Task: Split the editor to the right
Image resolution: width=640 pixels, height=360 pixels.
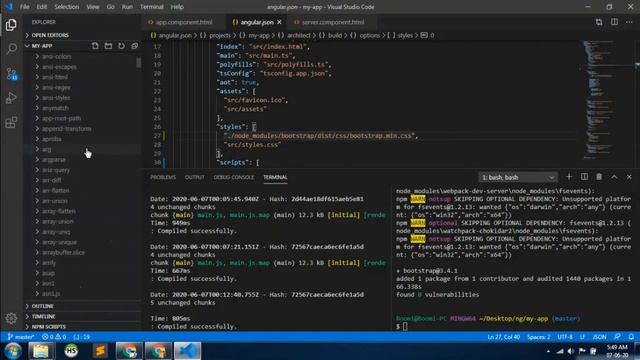Action: pos(614,22)
